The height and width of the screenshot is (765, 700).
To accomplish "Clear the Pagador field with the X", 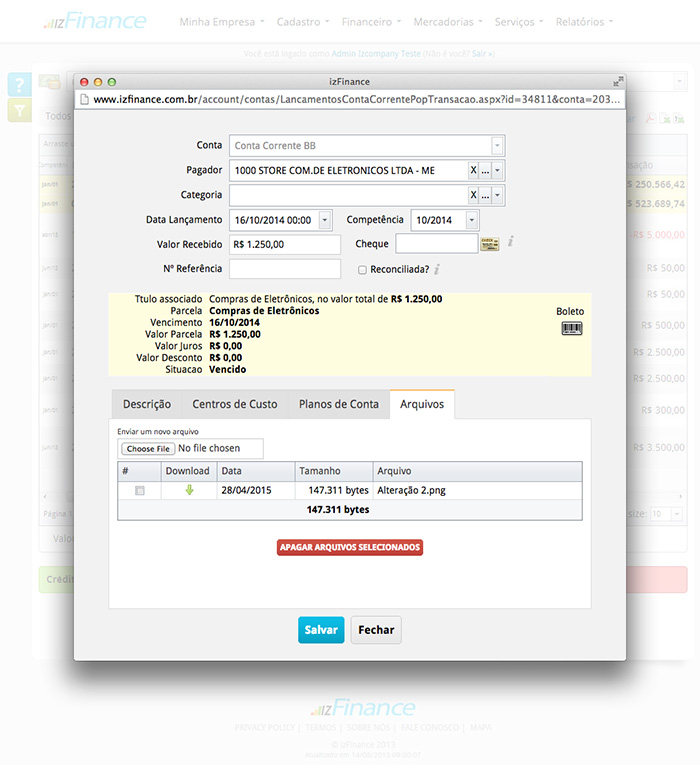I will pyautogui.click(x=474, y=170).
